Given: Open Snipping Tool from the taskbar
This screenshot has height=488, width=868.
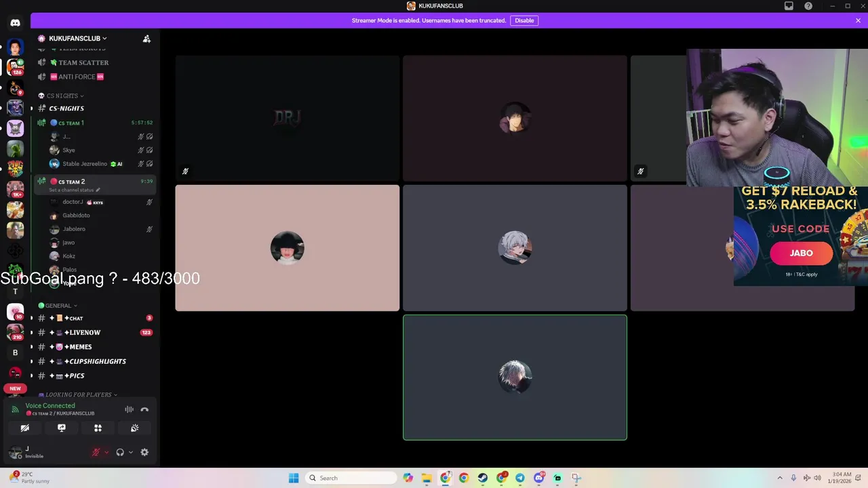Looking at the screenshot, I should coord(576,478).
